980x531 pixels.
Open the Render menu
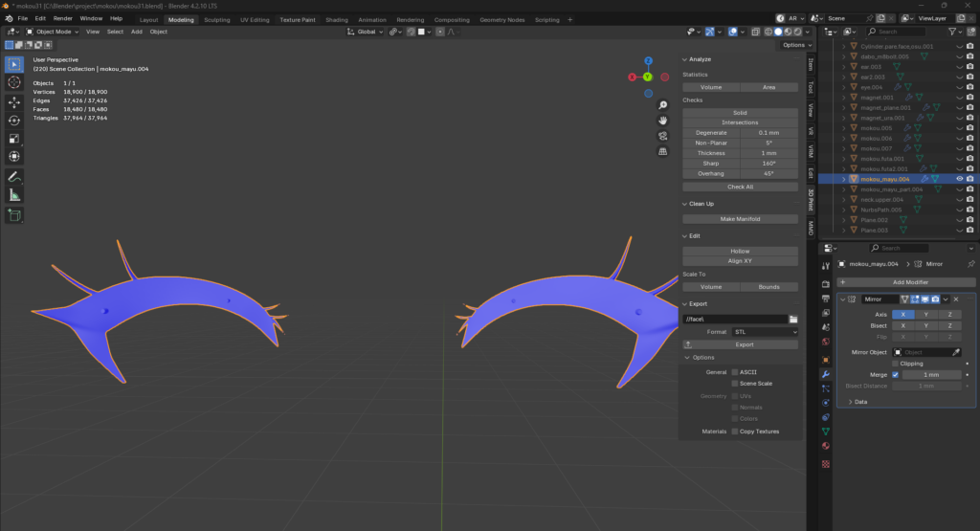[62, 18]
